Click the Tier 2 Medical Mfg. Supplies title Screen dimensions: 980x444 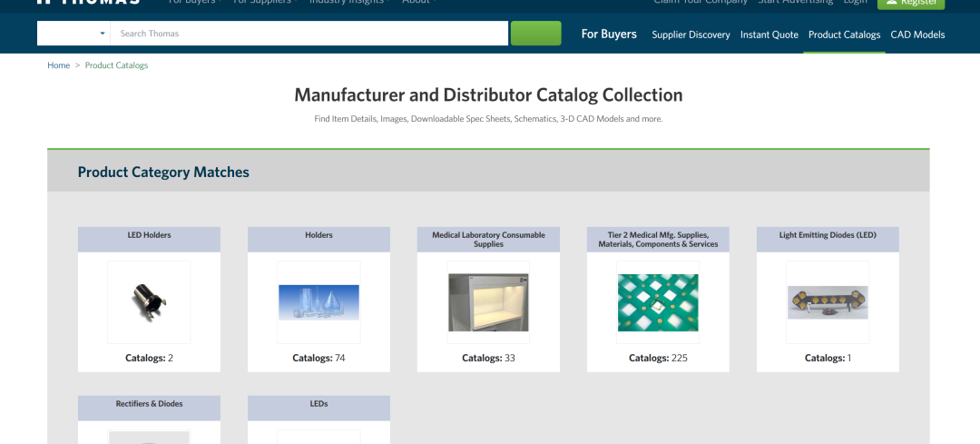point(658,240)
